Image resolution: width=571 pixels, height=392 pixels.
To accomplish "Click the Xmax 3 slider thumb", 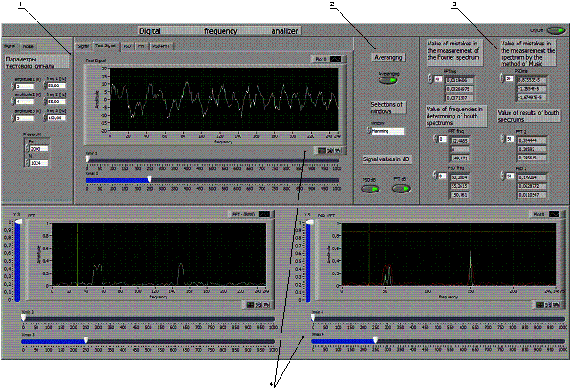I will (86, 340).
